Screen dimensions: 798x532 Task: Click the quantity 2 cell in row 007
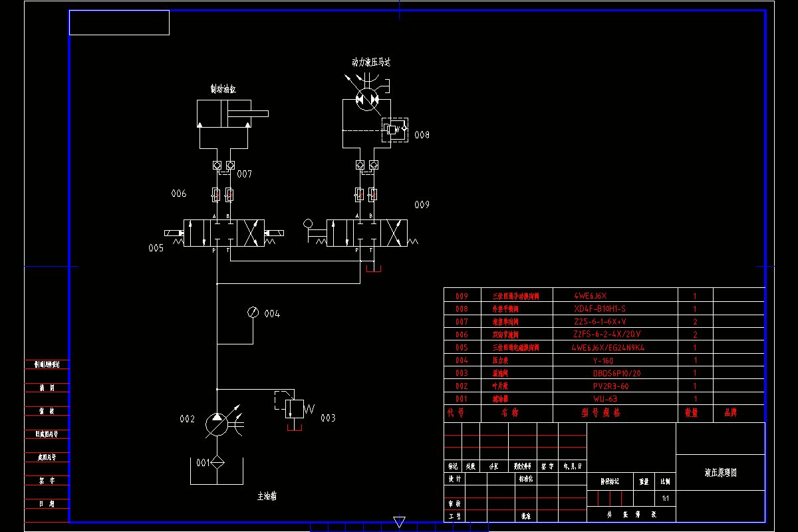click(x=695, y=322)
